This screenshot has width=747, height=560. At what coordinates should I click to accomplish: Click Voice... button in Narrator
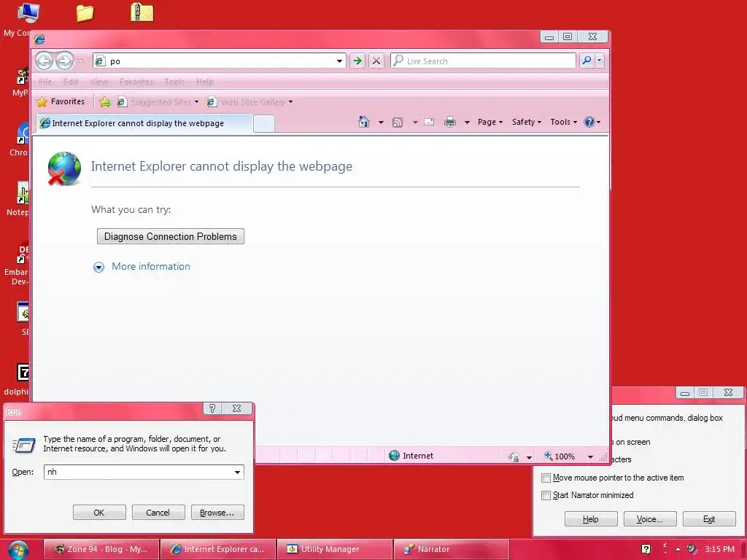coord(650,519)
